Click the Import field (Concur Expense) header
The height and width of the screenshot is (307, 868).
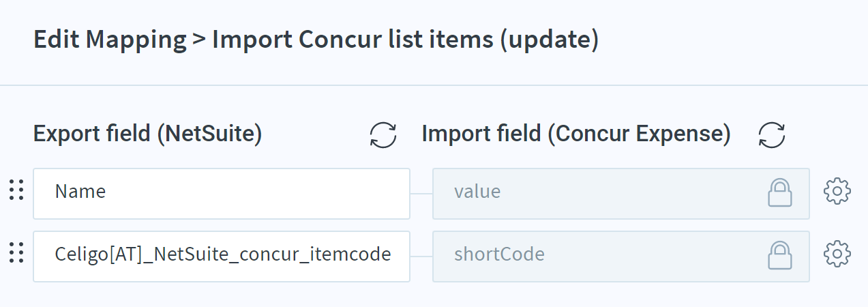pos(576,134)
